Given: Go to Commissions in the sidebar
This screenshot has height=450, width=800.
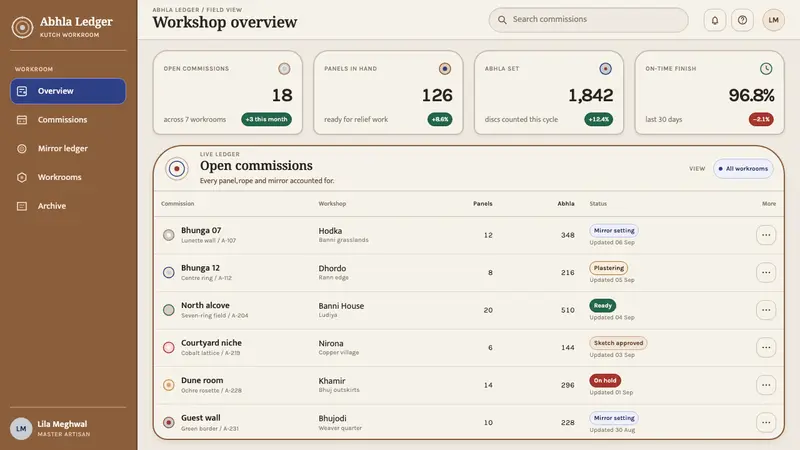Looking at the screenshot, I should [x=68, y=120].
